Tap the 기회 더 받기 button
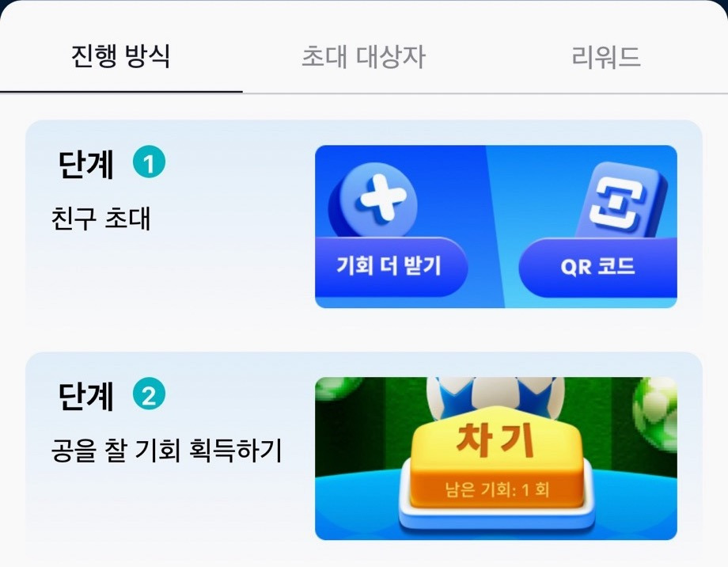Image resolution: width=728 pixels, height=567 pixels. (389, 267)
